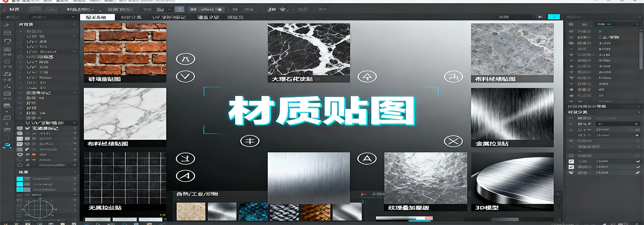Select the blue scales texture thumbnail
644x225 pixels.
(253, 211)
